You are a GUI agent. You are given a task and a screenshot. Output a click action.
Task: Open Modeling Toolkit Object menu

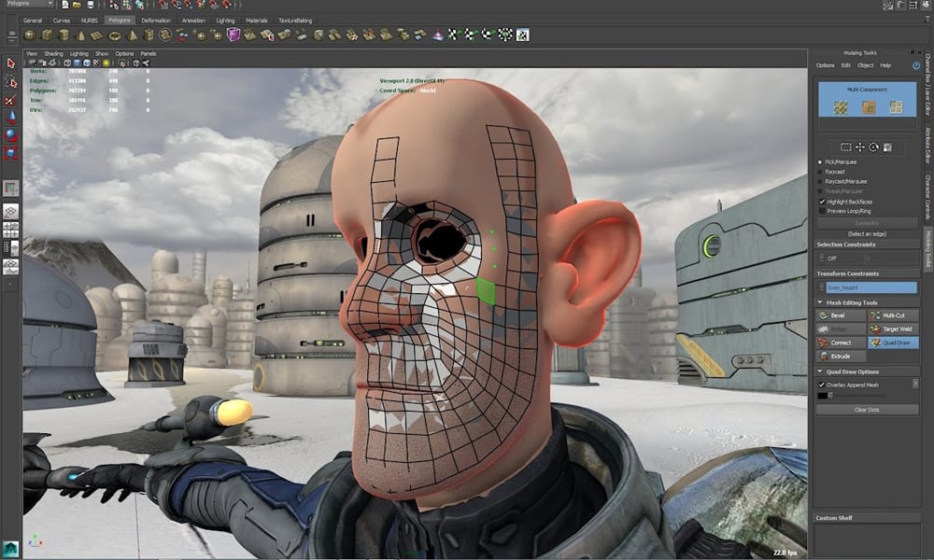coord(866,65)
